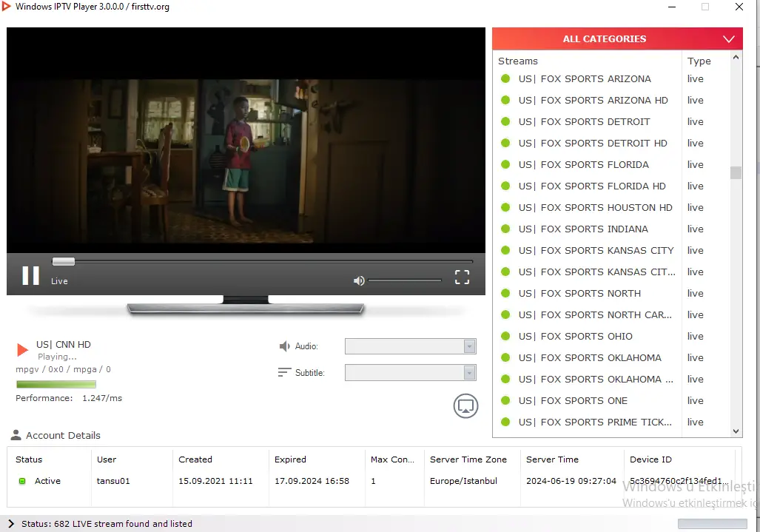Image resolution: width=760 pixels, height=532 pixels.
Task: Select US| FOX SPORTS OHIO stream
Action: pos(575,336)
